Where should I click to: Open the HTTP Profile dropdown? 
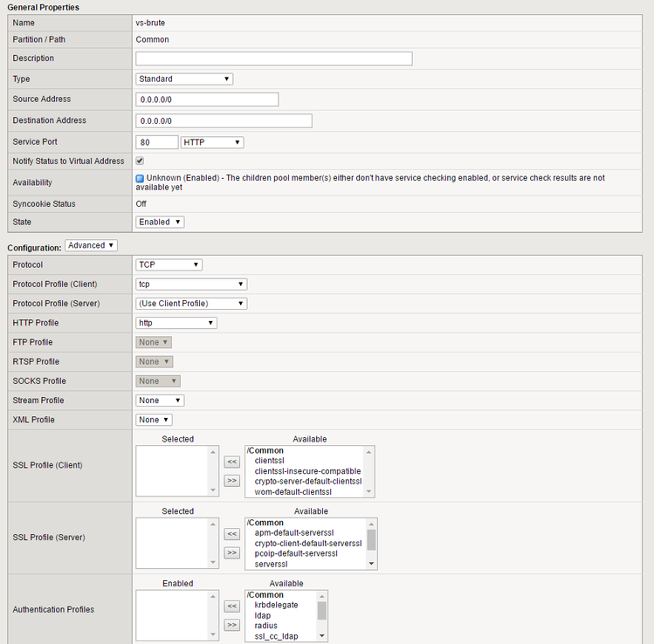(x=176, y=323)
